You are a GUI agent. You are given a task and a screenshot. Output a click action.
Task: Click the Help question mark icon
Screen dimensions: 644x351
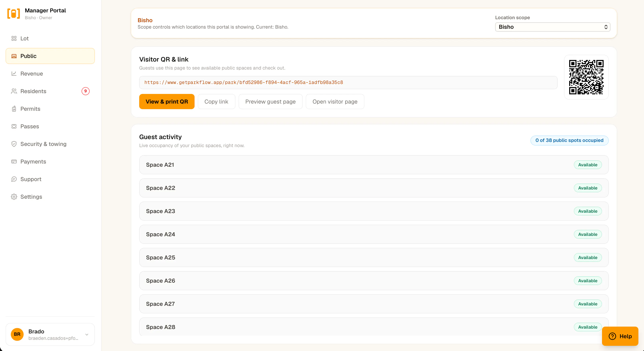(x=612, y=336)
